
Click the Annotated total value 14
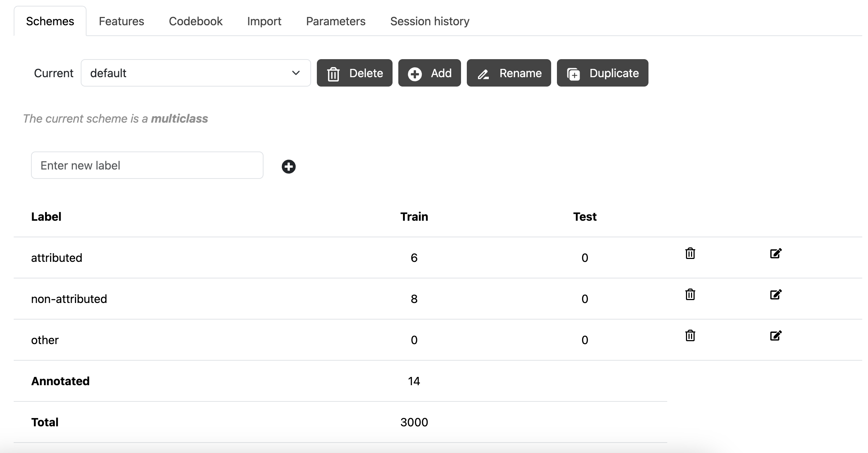[414, 381]
